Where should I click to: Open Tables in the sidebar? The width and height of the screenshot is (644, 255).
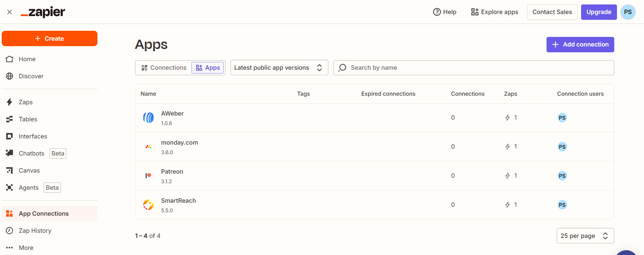click(x=50, y=119)
